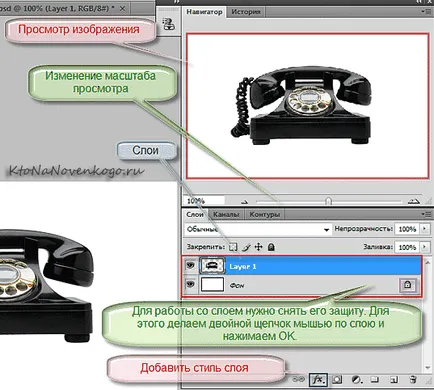Toggle lock all padlock icon
This screenshot has width=434, height=390.
[x=271, y=247]
